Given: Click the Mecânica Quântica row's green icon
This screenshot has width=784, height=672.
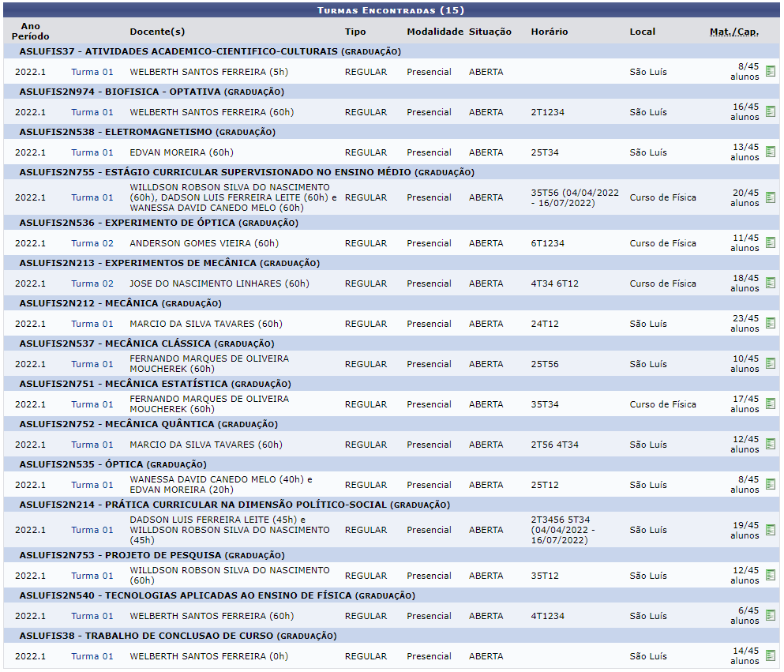Looking at the screenshot, I should [x=771, y=445].
